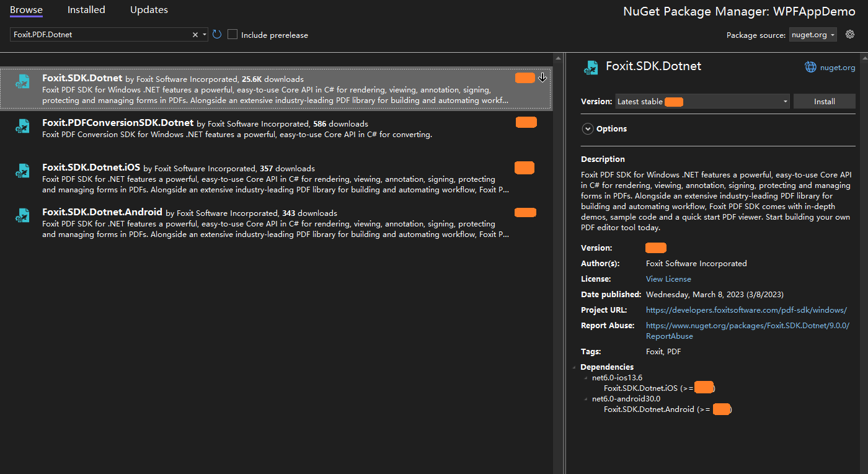Viewport: 868px width, 474px height.
Task: Open the Version dropdown showing Latest stable
Action: (784, 101)
